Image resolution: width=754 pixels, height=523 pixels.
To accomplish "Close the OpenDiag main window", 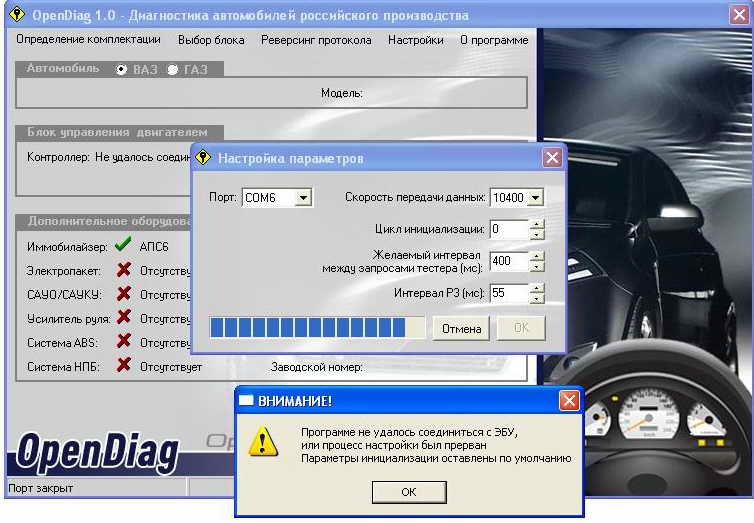I will click(x=739, y=15).
